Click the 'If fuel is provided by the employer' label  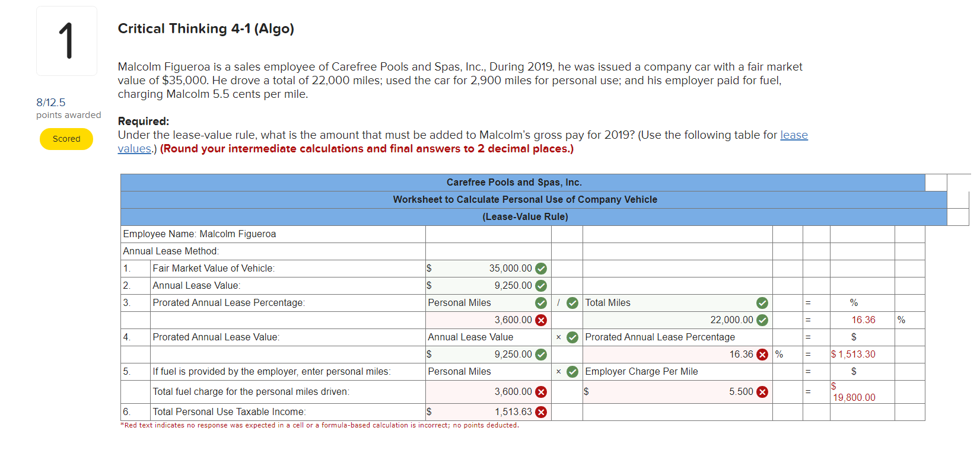point(272,372)
